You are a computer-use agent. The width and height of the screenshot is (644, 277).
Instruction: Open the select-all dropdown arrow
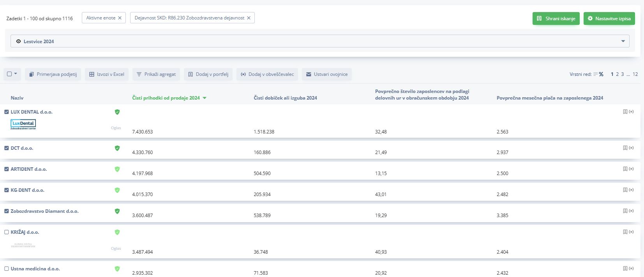tap(16, 74)
